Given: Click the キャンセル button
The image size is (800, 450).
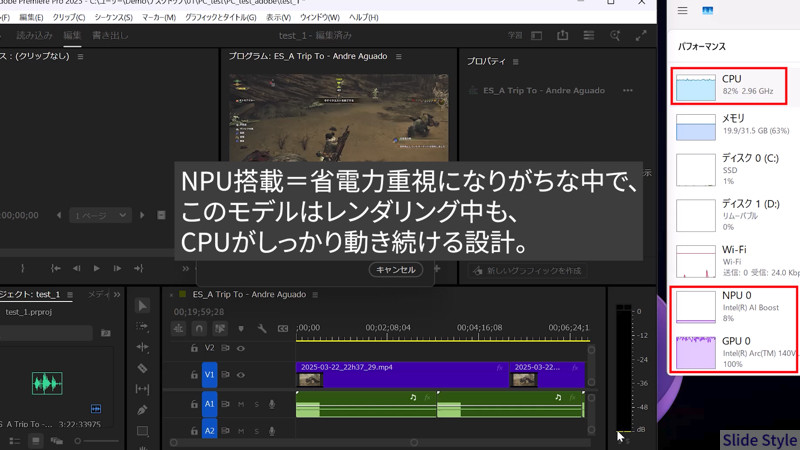Looking at the screenshot, I should point(395,270).
